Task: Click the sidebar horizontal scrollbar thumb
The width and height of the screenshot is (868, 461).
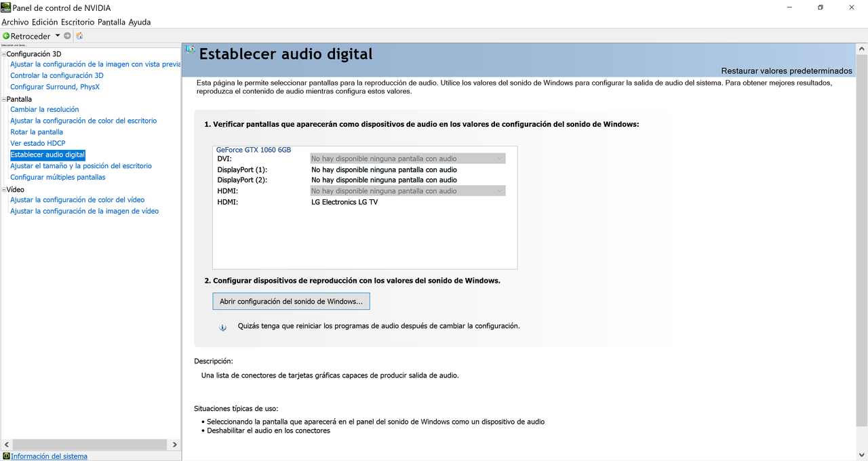Action: [90, 445]
